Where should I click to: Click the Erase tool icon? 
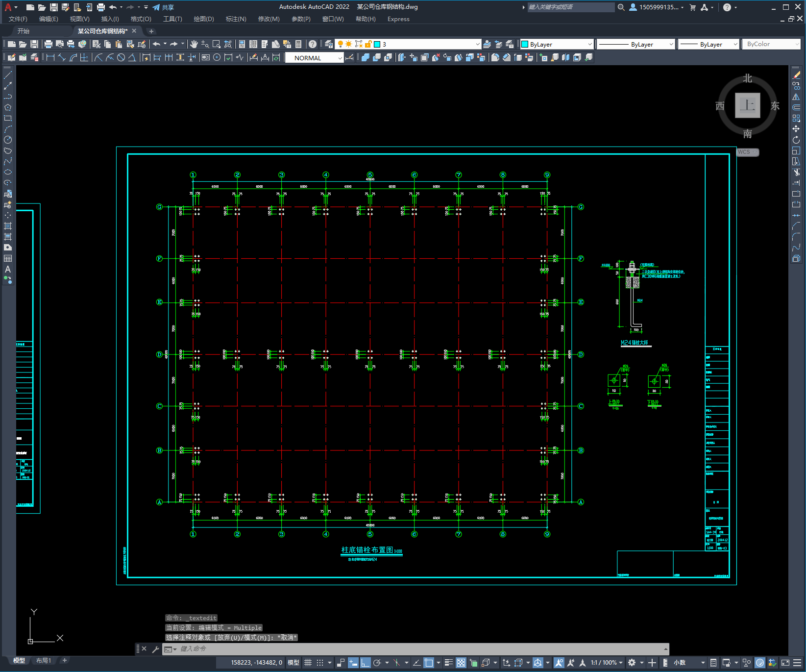pos(796,75)
